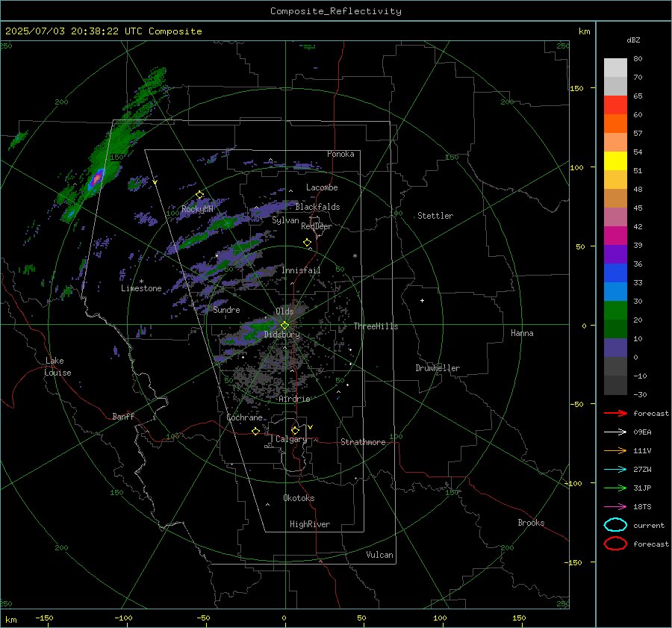Screen dimensions: 672x628
Task: Select the red swatch in dBZ legend
Action: click(615, 105)
